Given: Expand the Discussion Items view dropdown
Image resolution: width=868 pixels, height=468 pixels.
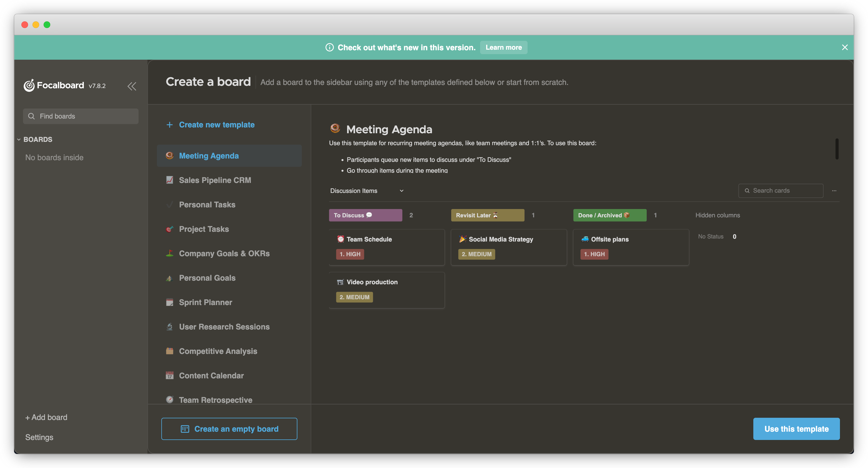Looking at the screenshot, I should [x=401, y=191].
